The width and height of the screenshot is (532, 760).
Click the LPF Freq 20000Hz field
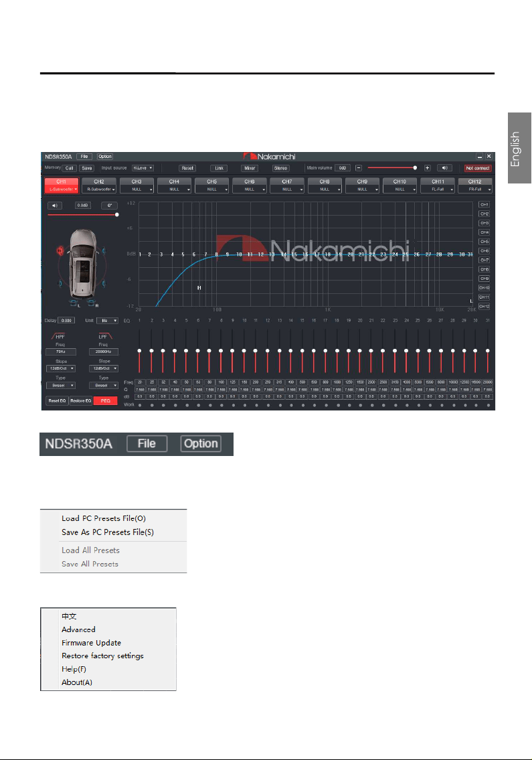(104, 352)
